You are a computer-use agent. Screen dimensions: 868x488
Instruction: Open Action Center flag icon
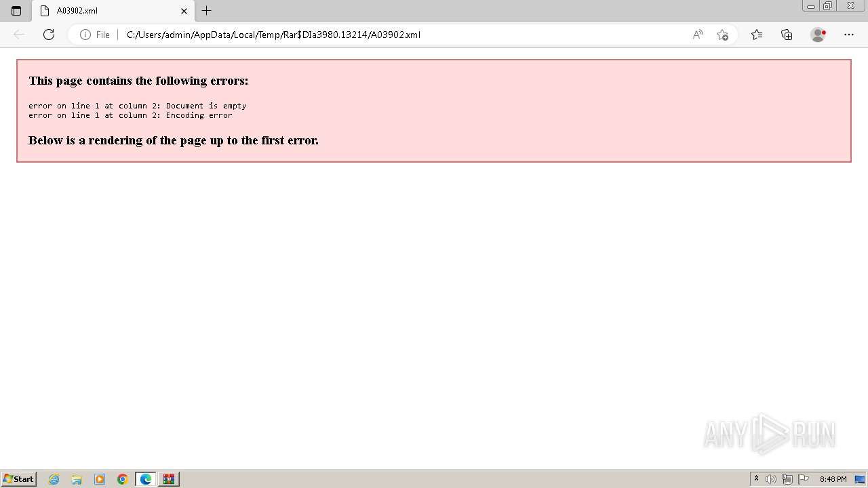point(804,479)
